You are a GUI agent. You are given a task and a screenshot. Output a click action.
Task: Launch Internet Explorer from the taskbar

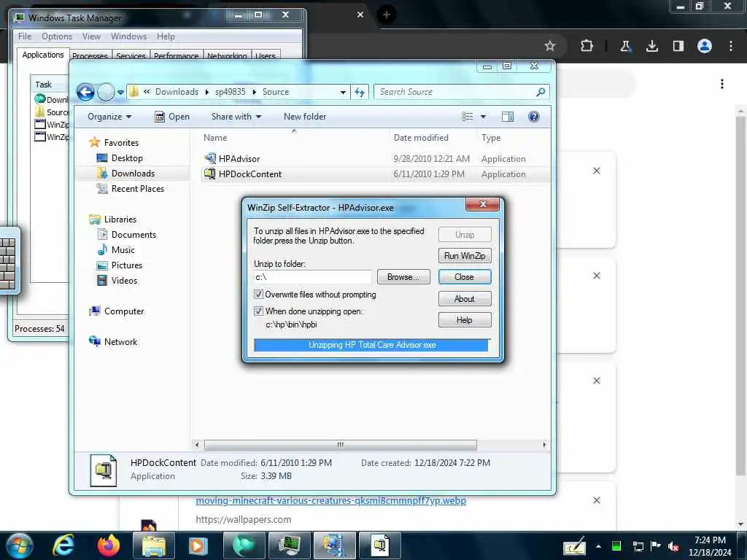63,545
